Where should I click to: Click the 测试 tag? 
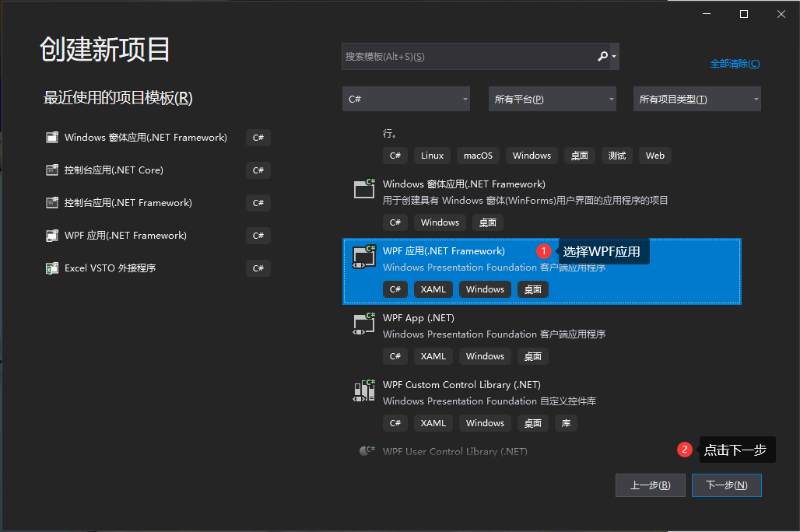[x=617, y=156]
